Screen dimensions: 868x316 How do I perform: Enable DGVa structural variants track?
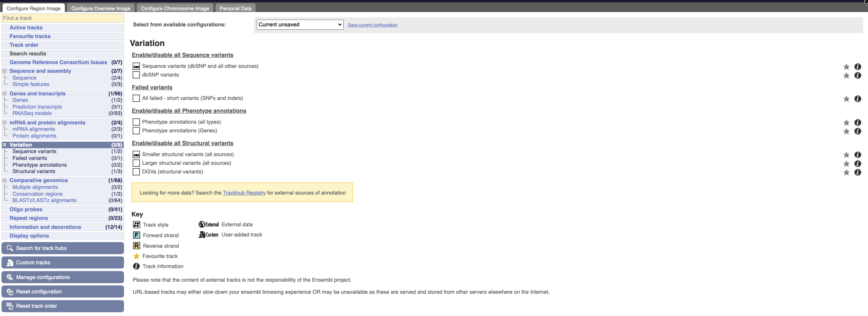coord(136,172)
